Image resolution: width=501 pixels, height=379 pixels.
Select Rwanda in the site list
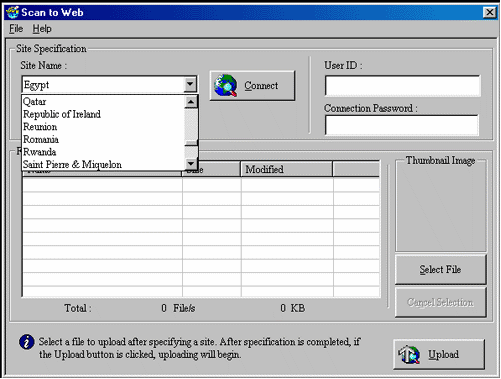pos(103,152)
